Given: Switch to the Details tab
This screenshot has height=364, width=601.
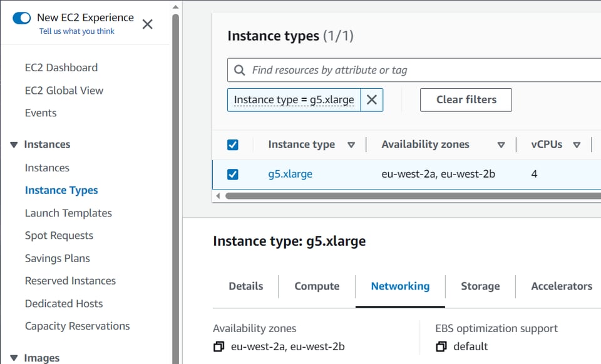Looking at the screenshot, I should coord(246,286).
